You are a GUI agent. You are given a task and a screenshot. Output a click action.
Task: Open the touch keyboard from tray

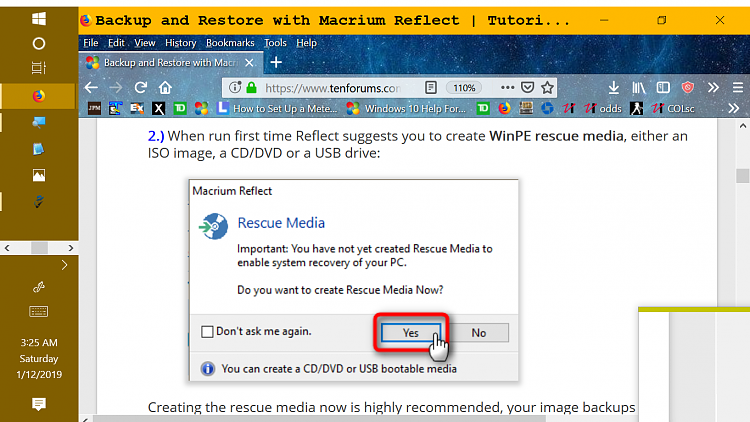(39, 311)
